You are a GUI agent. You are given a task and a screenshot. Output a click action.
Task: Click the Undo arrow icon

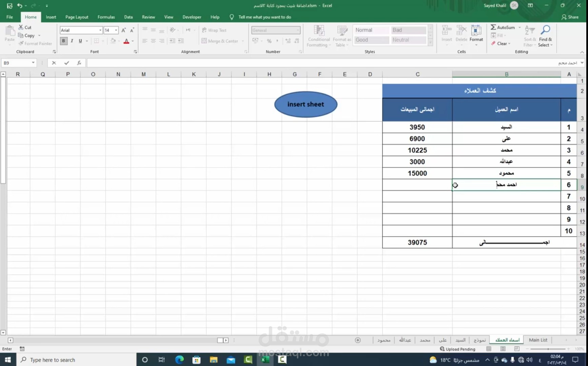(20, 5)
